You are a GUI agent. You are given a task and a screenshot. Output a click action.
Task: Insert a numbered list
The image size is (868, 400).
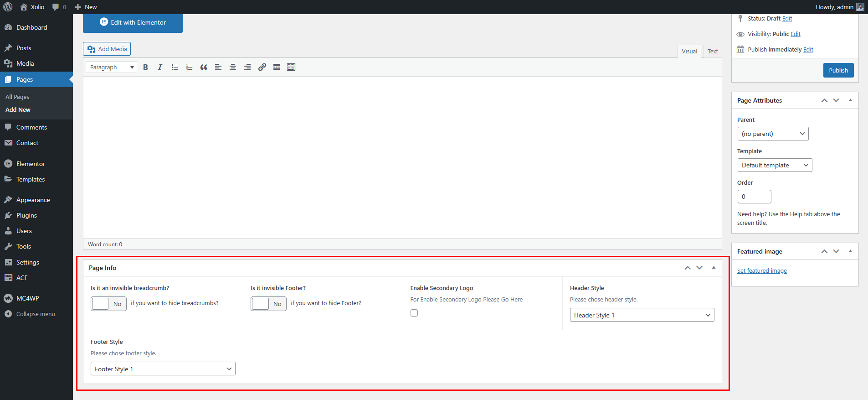point(189,68)
